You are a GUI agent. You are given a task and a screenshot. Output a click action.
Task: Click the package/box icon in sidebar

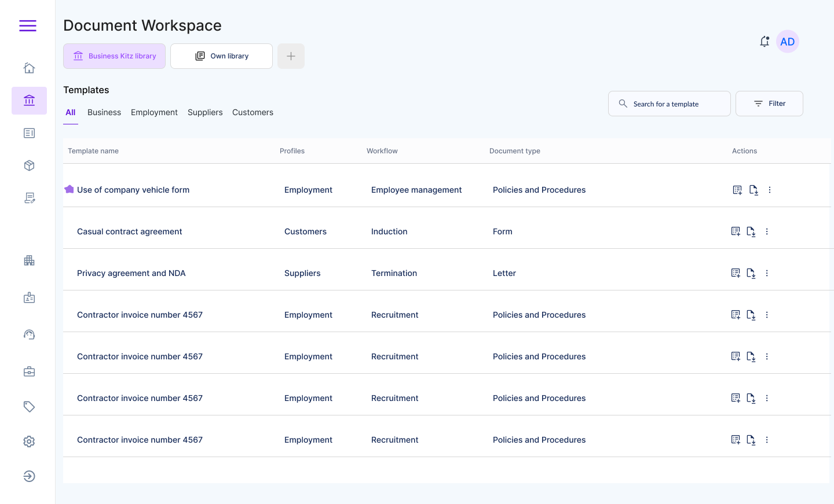pyautogui.click(x=29, y=165)
